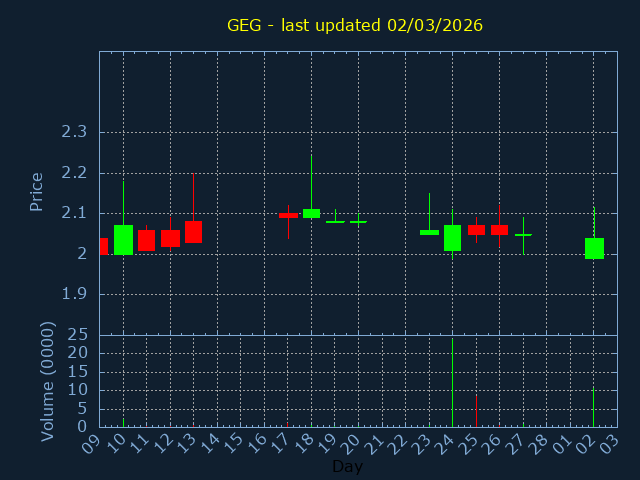Click the red candlestick on day 17
Screen dimensions: 640x480
288,215
